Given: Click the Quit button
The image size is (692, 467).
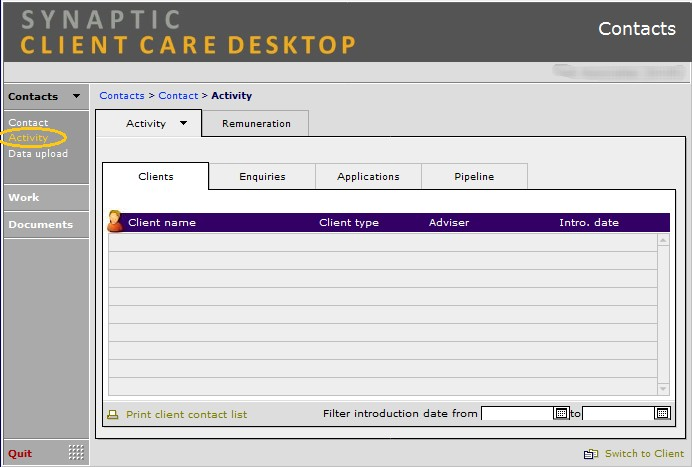Looking at the screenshot, I should 20,453.
